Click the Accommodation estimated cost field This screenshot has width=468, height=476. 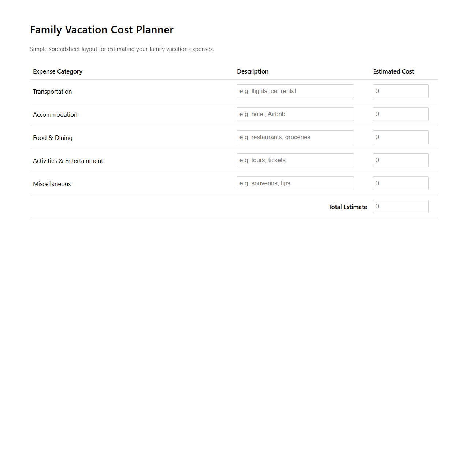point(400,114)
